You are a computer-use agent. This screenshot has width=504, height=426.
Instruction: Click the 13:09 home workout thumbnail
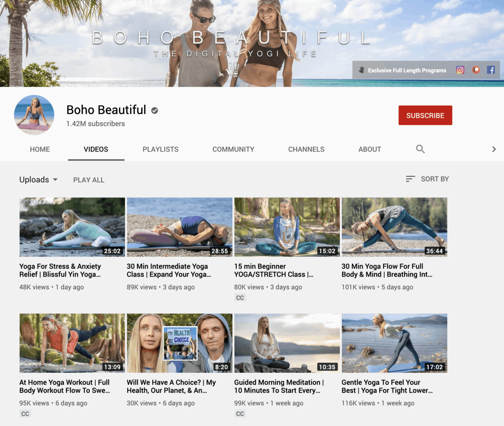[x=72, y=343]
